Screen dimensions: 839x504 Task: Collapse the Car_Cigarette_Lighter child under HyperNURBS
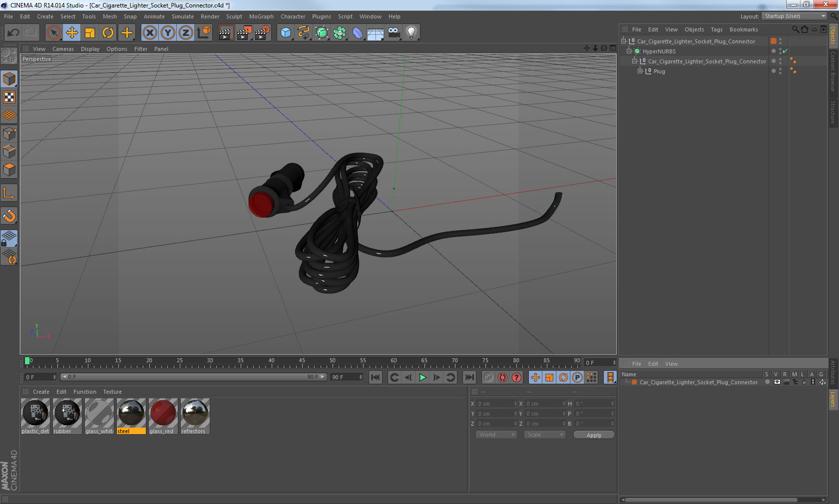635,61
